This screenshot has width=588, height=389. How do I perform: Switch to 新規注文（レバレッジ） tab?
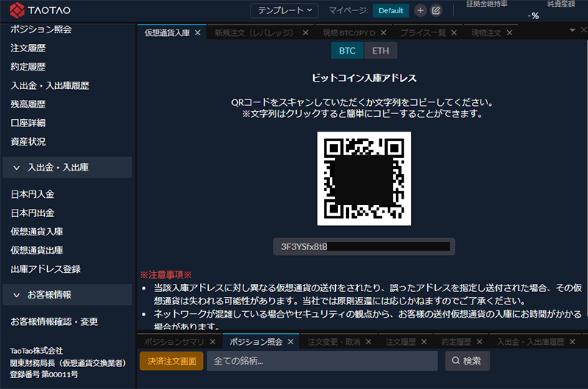click(254, 33)
